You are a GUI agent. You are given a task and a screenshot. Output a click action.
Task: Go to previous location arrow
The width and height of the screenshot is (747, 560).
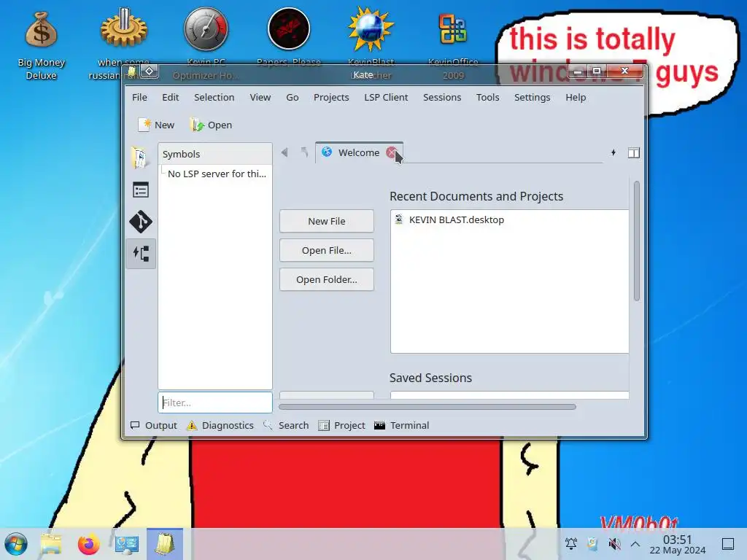click(x=285, y=152)
